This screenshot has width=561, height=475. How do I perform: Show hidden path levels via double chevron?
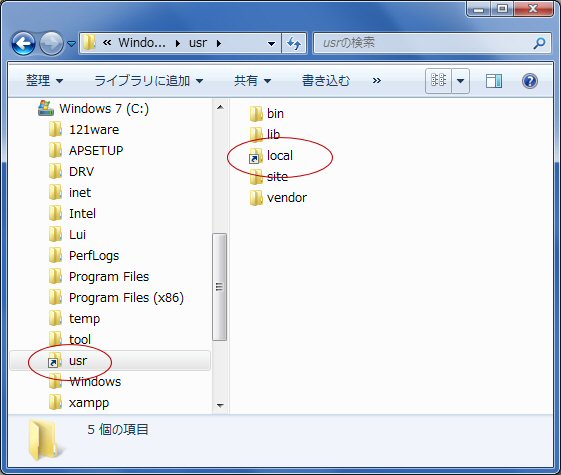click(x=107, y=43)
